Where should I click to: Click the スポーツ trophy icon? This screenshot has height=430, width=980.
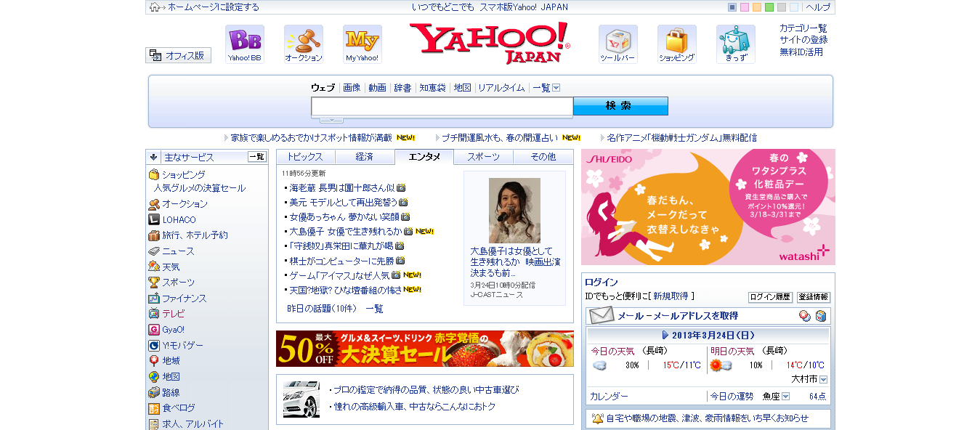click(154, 283)
